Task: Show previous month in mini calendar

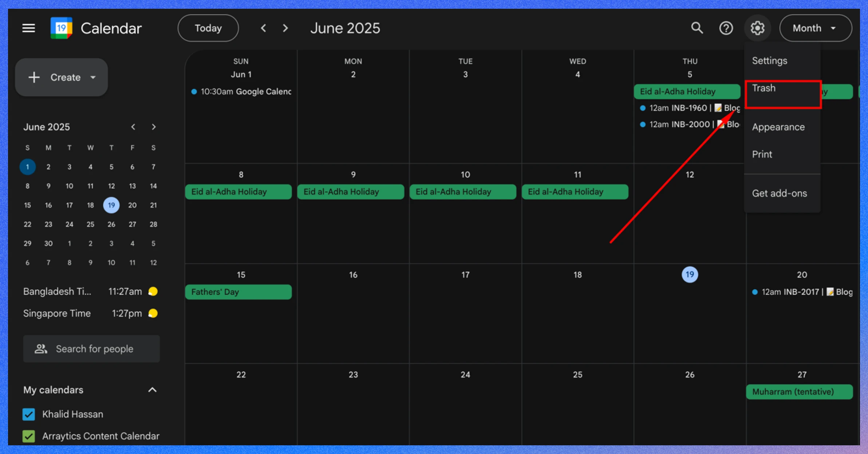Action: click(133, 127)
